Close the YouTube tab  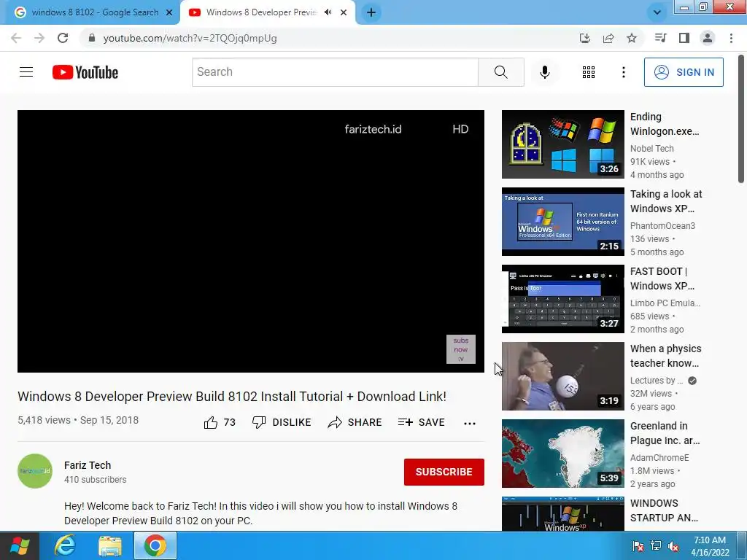pyautogui.click(x=344, y=12)
